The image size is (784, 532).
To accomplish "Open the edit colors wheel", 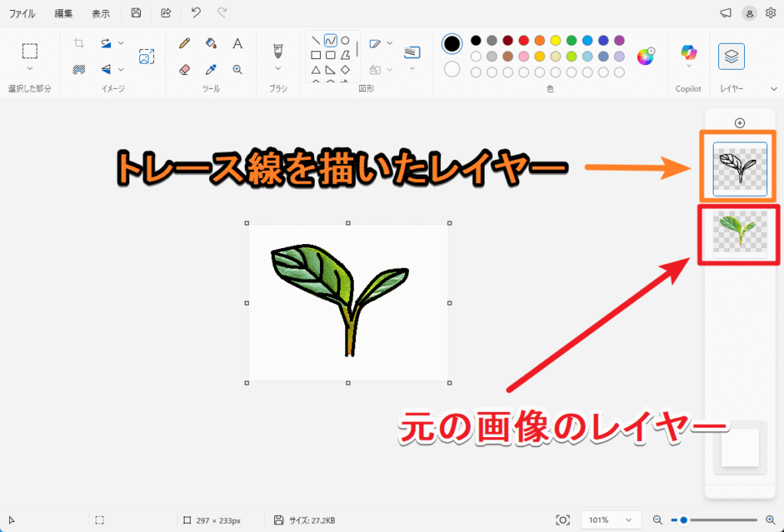I will pos(645,56).
